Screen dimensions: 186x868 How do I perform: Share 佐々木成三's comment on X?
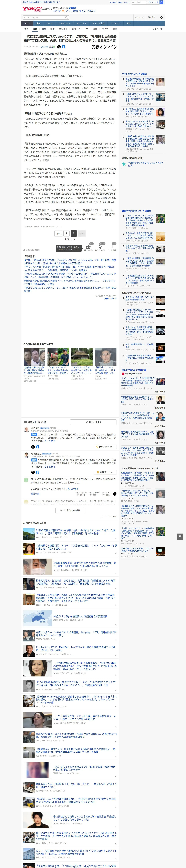tap(33, 472)
